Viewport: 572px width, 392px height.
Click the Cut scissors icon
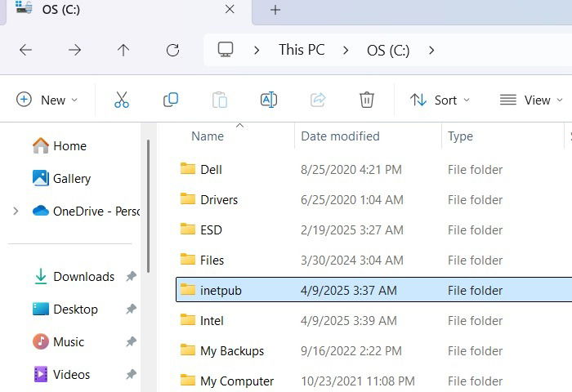tap(122, 100)
